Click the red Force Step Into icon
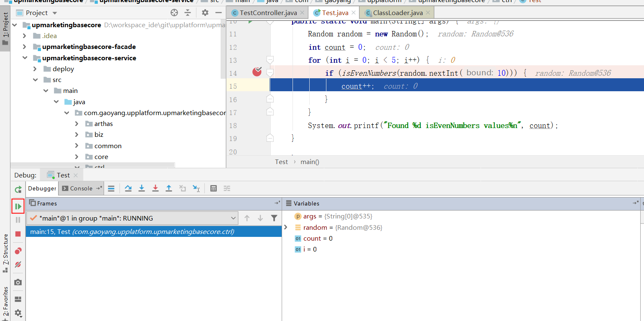 point(155,188)
